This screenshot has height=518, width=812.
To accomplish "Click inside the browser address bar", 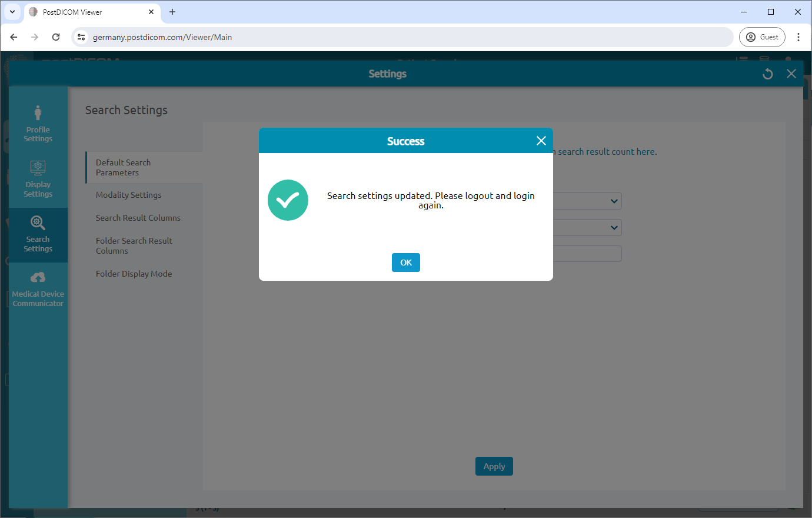I will [353, 36].
